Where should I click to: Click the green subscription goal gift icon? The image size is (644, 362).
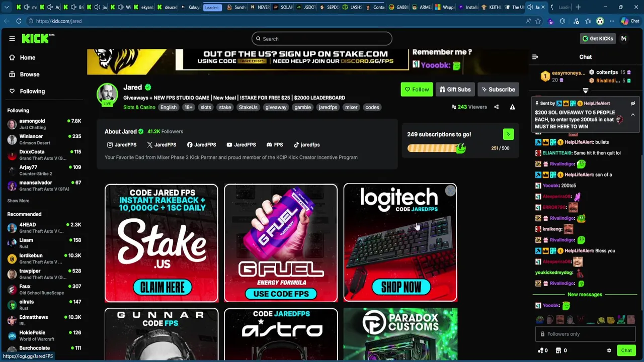pyautogui.click(x=508, y=134)
